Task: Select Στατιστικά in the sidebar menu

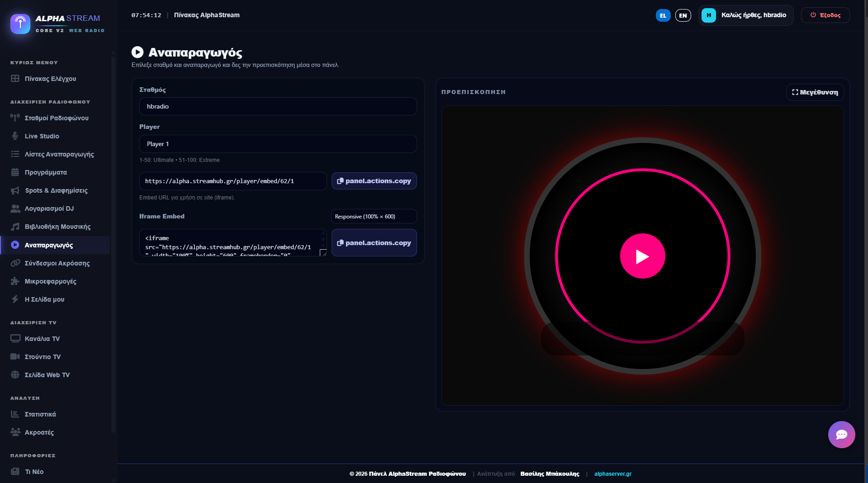Action: tap(55, 414)
